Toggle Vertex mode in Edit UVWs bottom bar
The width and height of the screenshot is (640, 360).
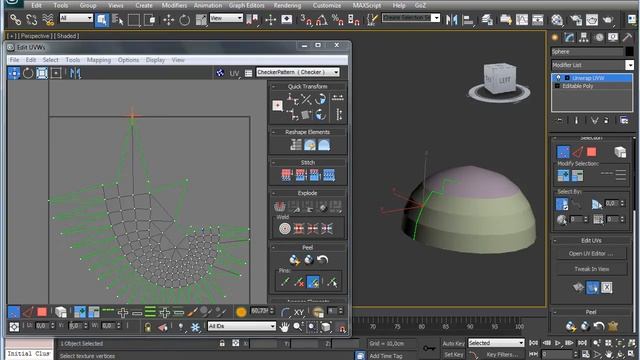coord(14,312)
